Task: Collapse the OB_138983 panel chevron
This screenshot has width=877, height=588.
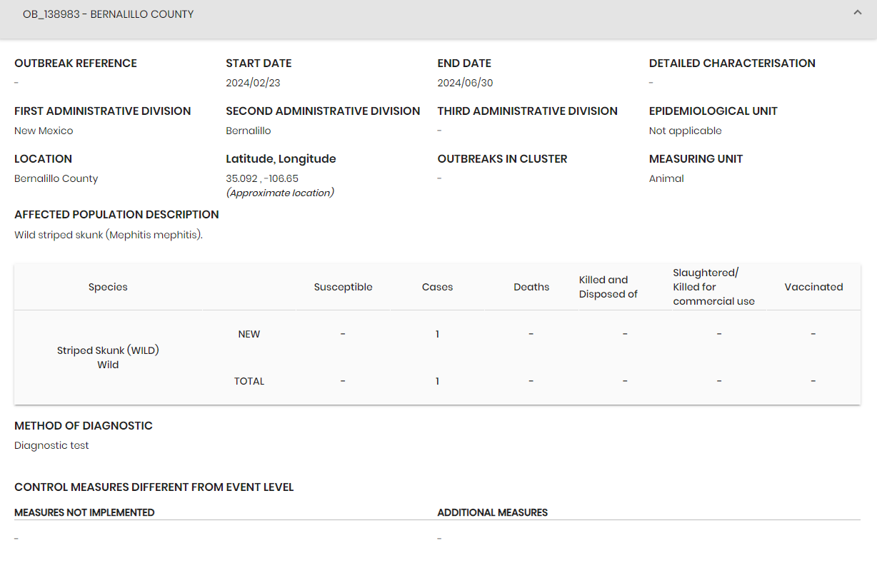Action: [858, 13]
